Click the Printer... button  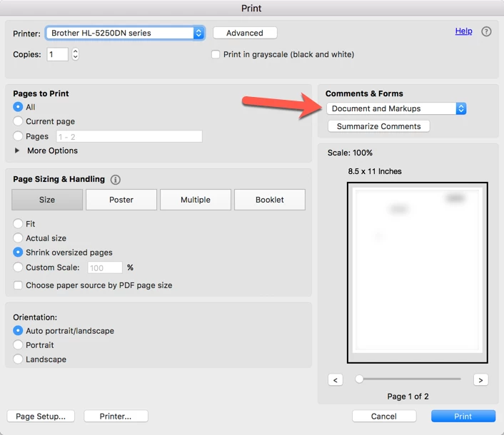coord(116,416)
